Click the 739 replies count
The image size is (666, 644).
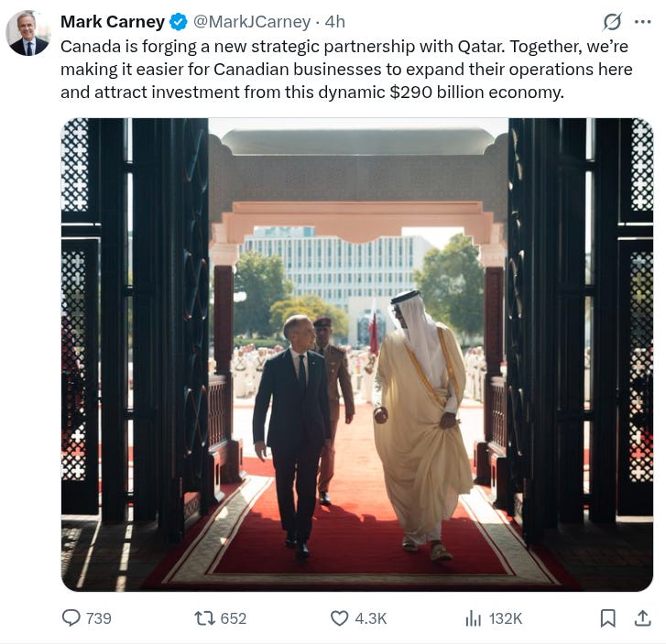click(99, 618)
